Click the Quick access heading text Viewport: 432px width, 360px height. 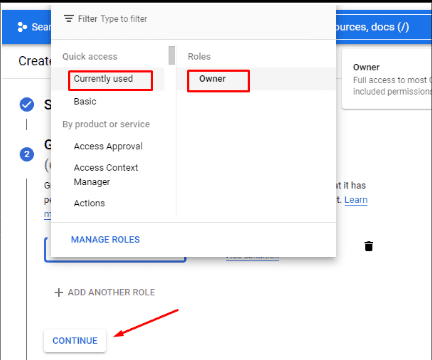pyautogui.click(x=90, y=57)
